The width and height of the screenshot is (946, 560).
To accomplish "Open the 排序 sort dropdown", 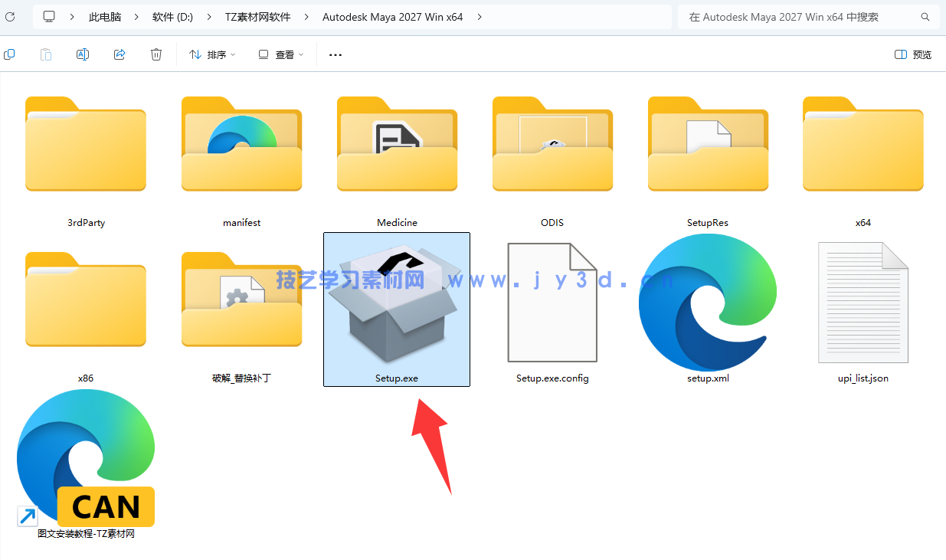I will coord(212,54).
